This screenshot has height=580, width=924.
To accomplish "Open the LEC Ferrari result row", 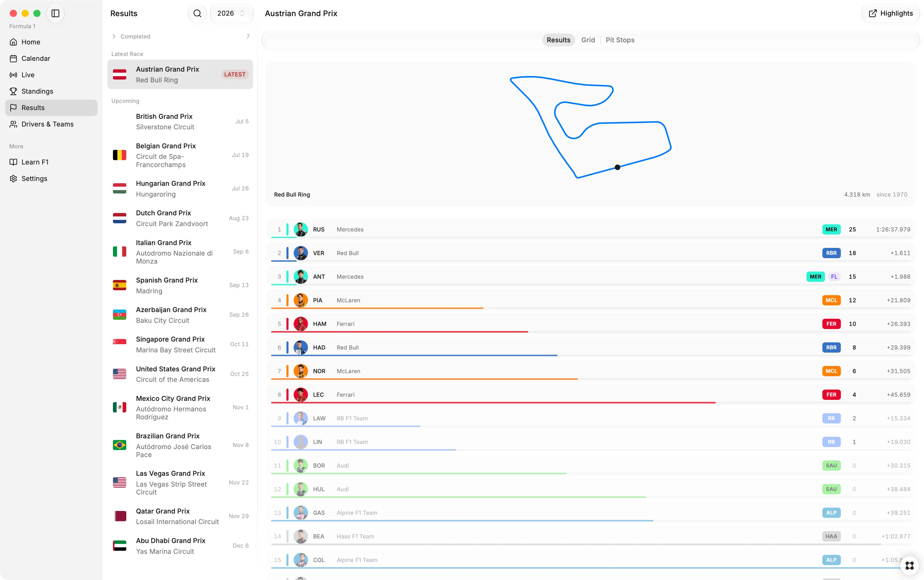I will tap(591, 395).
